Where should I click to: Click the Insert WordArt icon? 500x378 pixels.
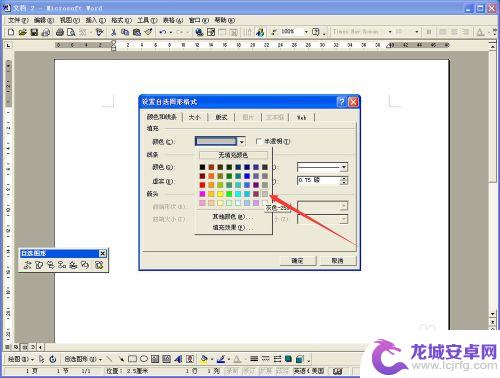tap(178, 359)
